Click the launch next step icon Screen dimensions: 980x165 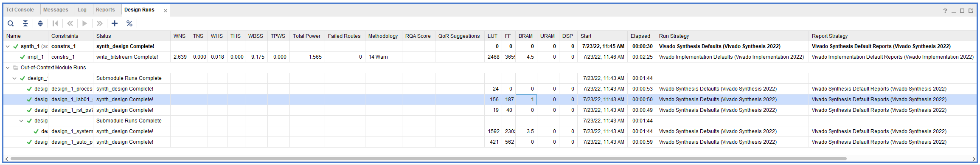point(100,23)
